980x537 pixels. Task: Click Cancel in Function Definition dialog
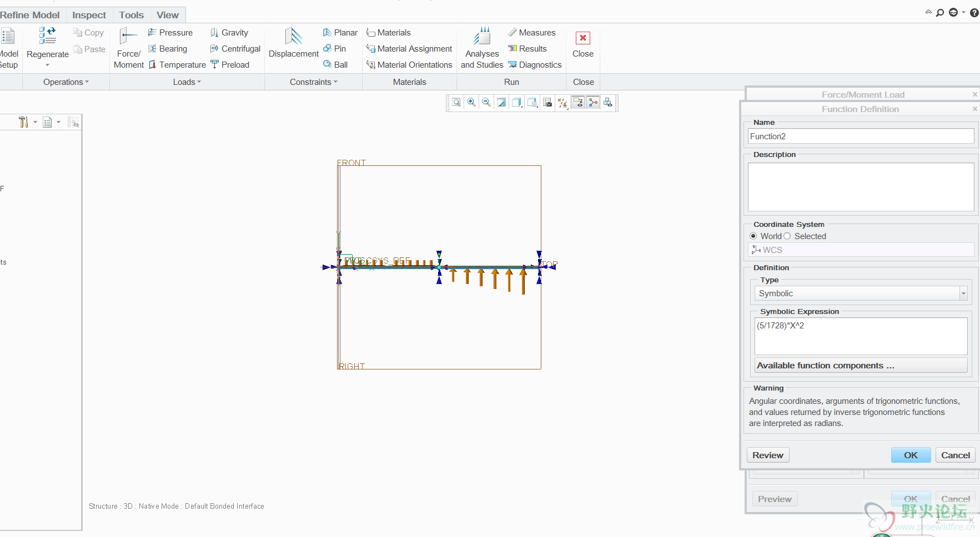(956, 455)
